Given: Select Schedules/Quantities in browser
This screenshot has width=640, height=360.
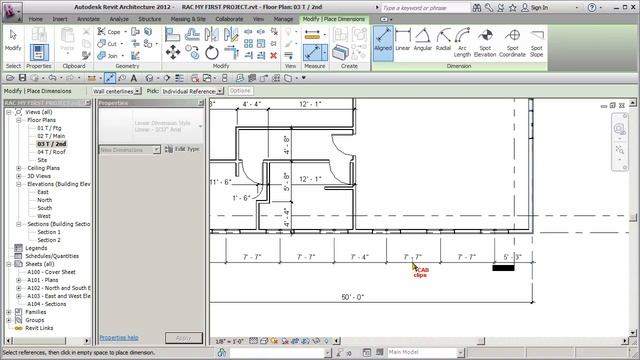Looking at the screenshot, I should [x=52, y=256].
